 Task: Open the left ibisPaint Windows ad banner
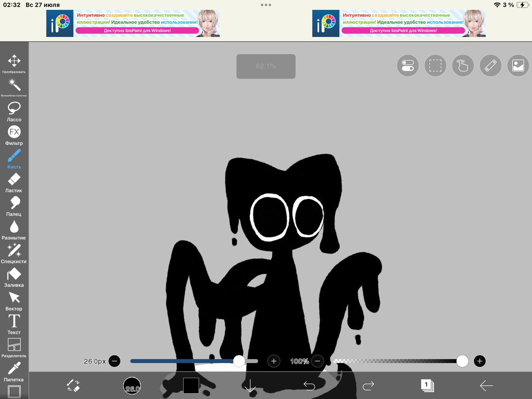click(x=133, y=23)
